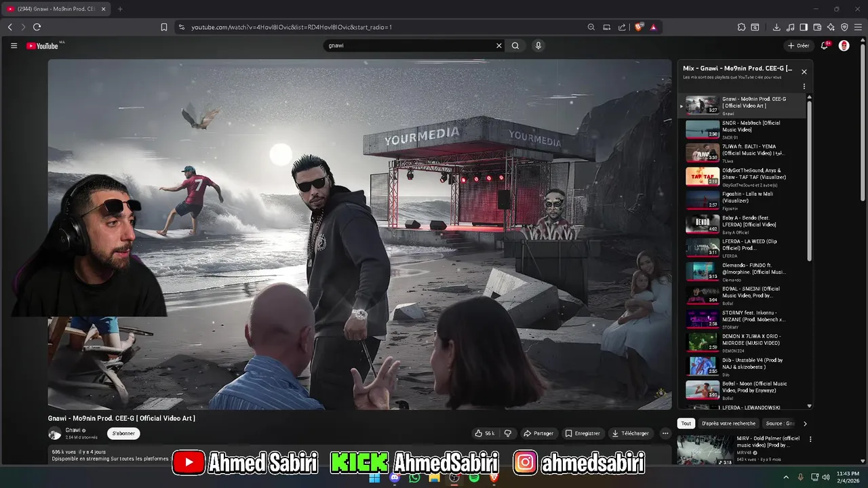Screen dimensions: 868x488
Task: Select the TAF TAF Visualizer video
Action: click(742, 176)
